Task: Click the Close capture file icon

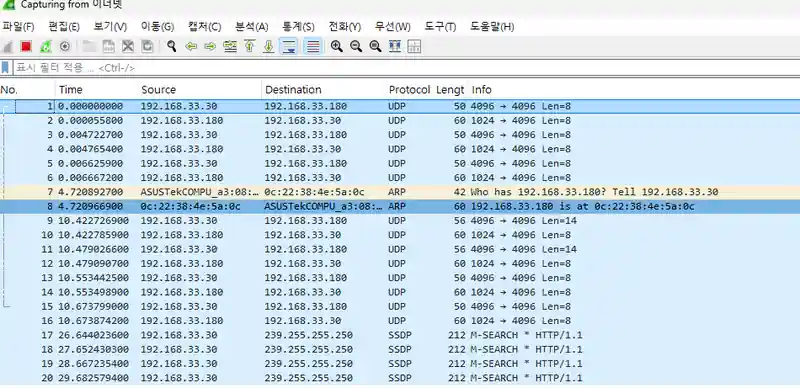Action: [x=128, y=46]
